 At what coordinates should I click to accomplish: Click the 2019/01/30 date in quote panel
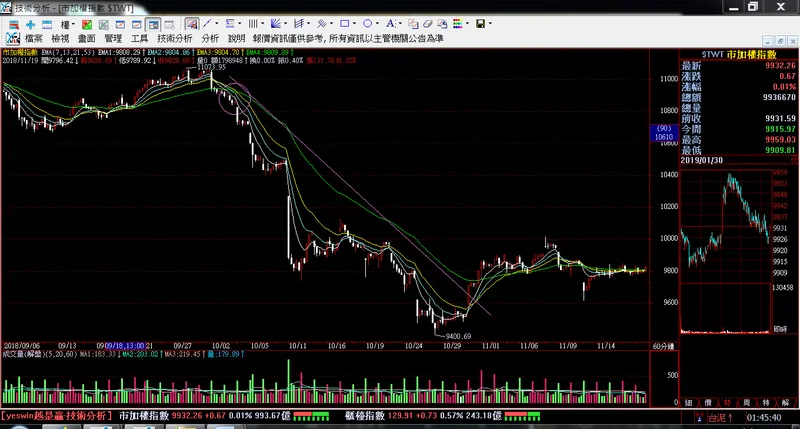[702, 160]
